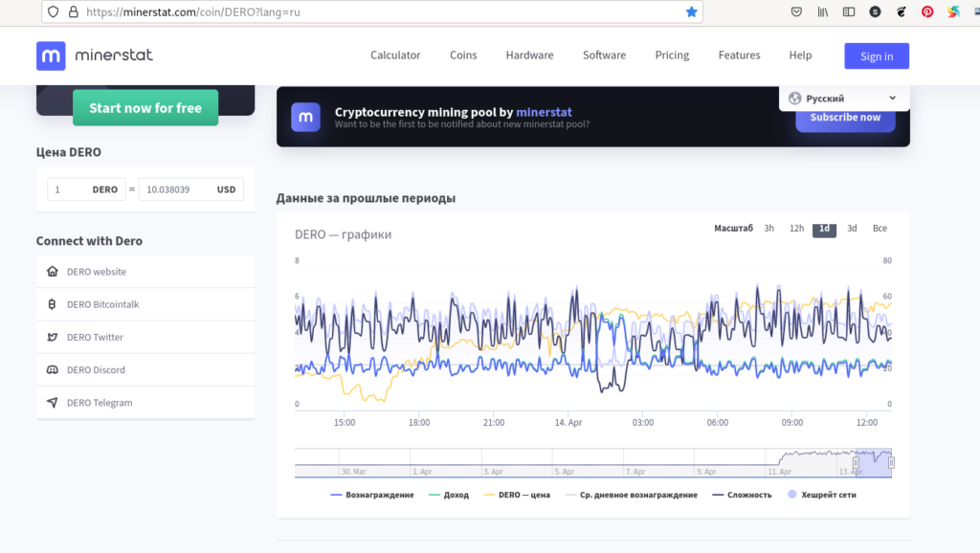980x553 pixels.
Task: Open the Features menu item
Action: [740, 55]
